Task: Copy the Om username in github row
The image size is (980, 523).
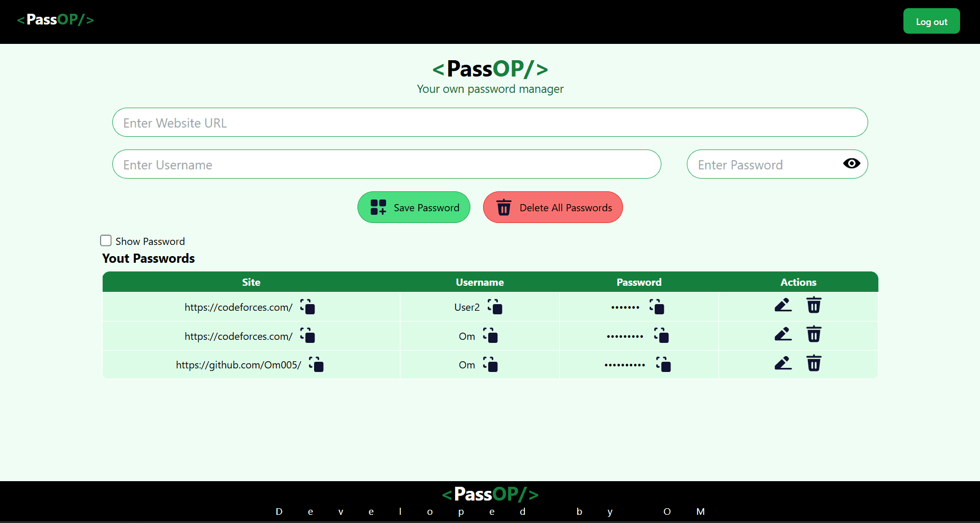Action: [x=490, y=364]
